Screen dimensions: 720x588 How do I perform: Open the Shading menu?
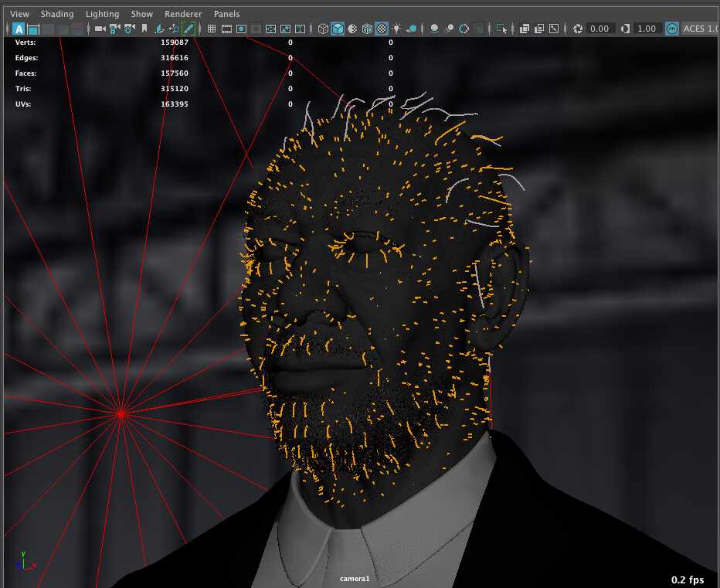[57, 14]
